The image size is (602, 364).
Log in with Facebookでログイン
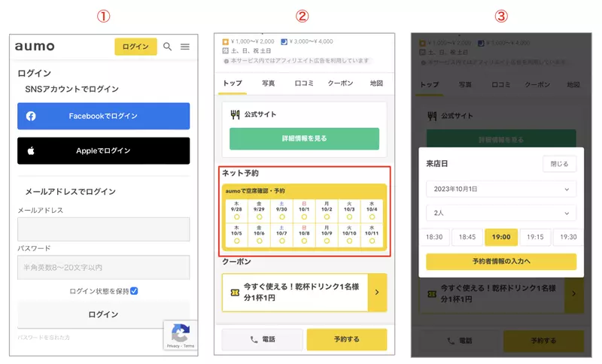(103, 116)
